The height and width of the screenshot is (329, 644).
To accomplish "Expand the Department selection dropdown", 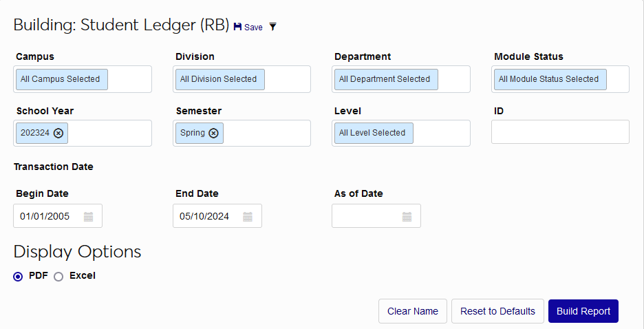I will pyautogui.click(x=401, y=79).
